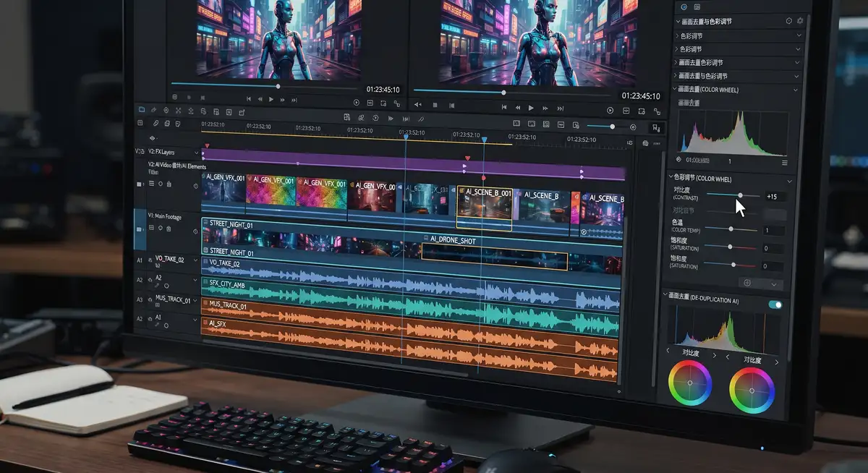Viewport: 868px width, 473px height.
Task: Click the right preview scrubber handle
Action: coord(503,93)
